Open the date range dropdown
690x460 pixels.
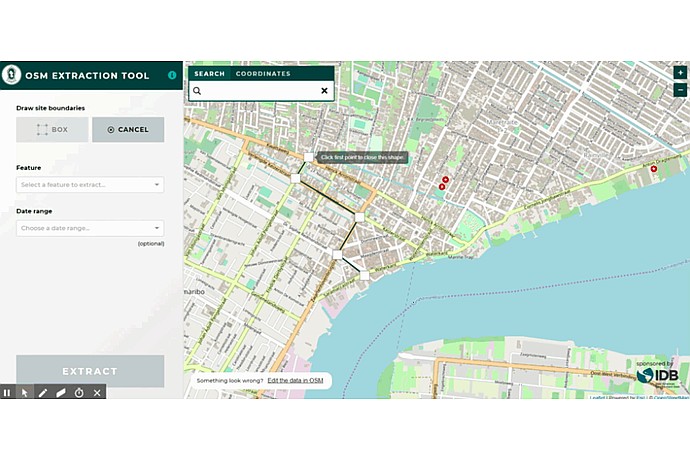90,228
